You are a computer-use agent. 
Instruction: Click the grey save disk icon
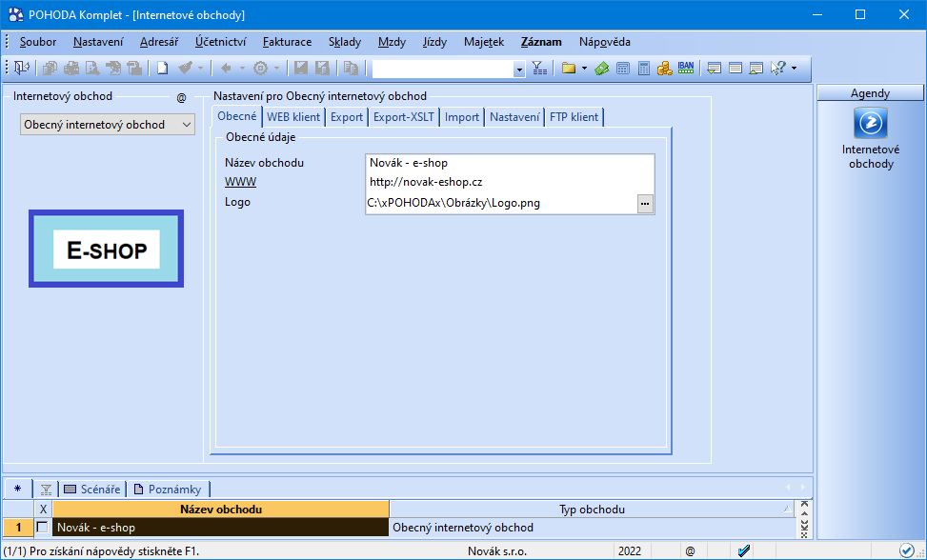coord(301,69)
